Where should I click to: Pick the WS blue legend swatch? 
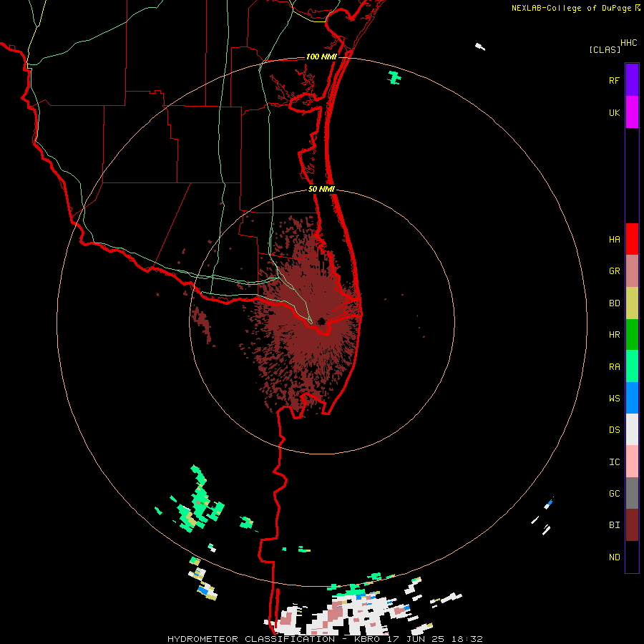pos(632,398)
